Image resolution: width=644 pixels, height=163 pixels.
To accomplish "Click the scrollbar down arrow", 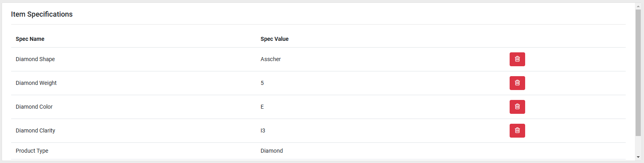I will [x=638, y=157].
